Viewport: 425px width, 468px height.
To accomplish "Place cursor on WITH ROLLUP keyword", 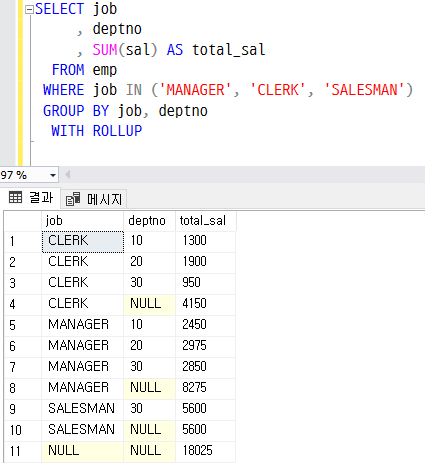I will [97, 131].
